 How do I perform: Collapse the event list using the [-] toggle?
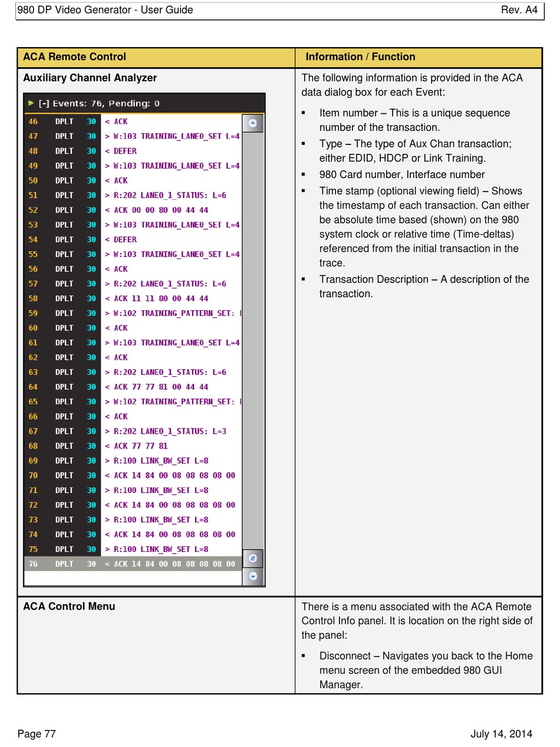[44, 104]
